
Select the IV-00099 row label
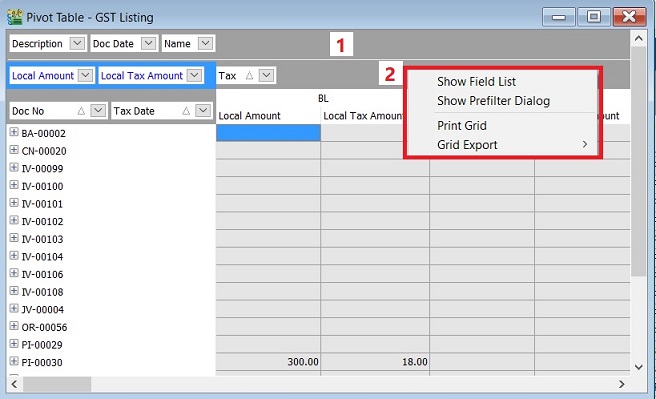(x=42, y=169)
